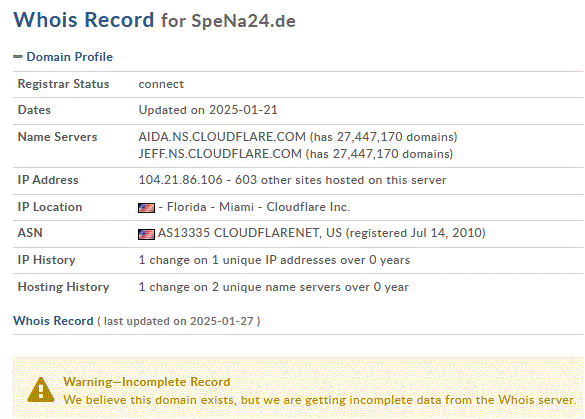Click AS13335 CLOUDFLARENET ASN entry
The height and width of the screenshot is (419, 585).
(250, 233)
